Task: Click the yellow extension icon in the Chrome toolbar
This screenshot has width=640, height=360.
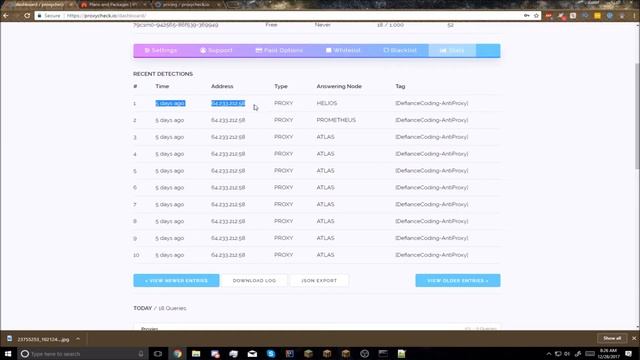Action: click(x=597, y=16)
